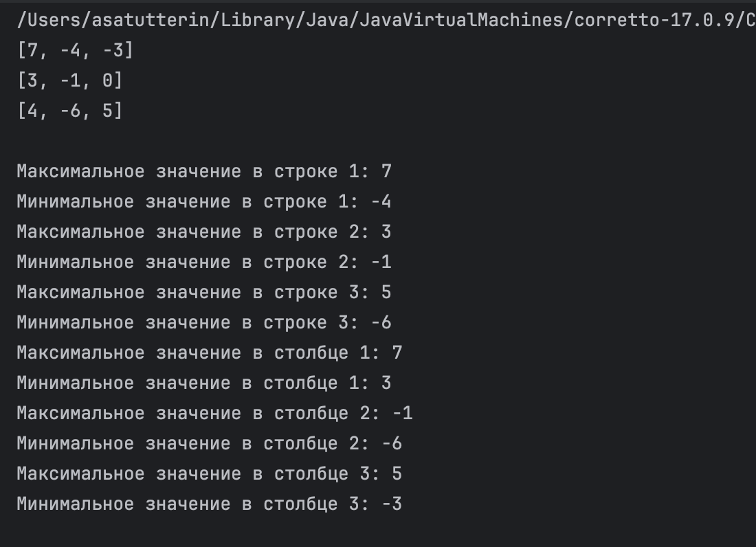Screen dimensions: 756x547
Task: Click 'Минимальное значение в столбце 3: -3' line
Action: (x=210, y=504)
